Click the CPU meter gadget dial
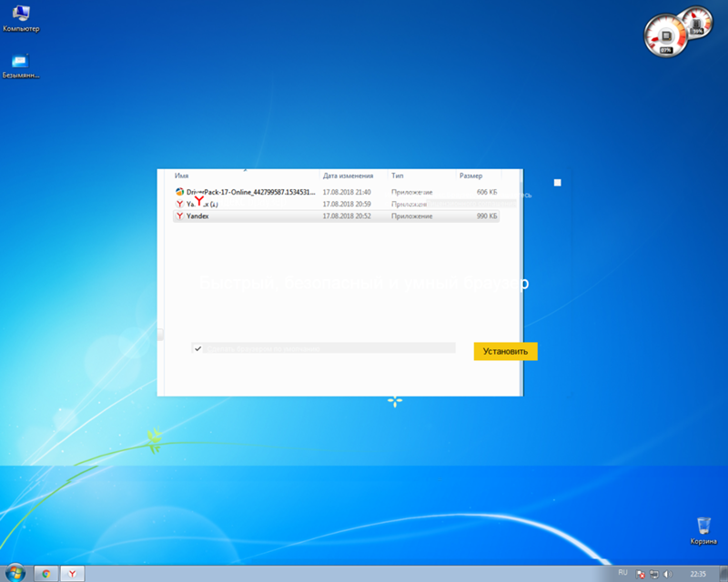The width and height of the screenshot is (728, 582). pyautogui.click(x=666, y=36)
